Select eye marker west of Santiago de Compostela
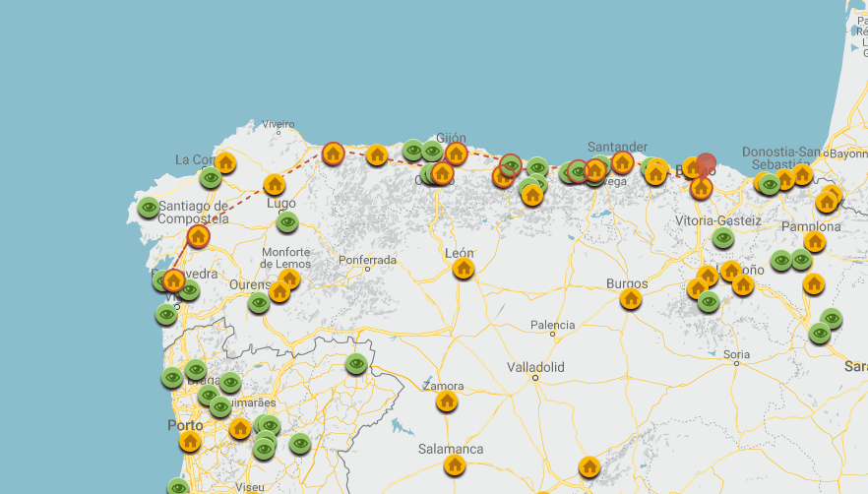Image resolution: width=868 pixels, height=494 pixels. [x=149, y=208]
